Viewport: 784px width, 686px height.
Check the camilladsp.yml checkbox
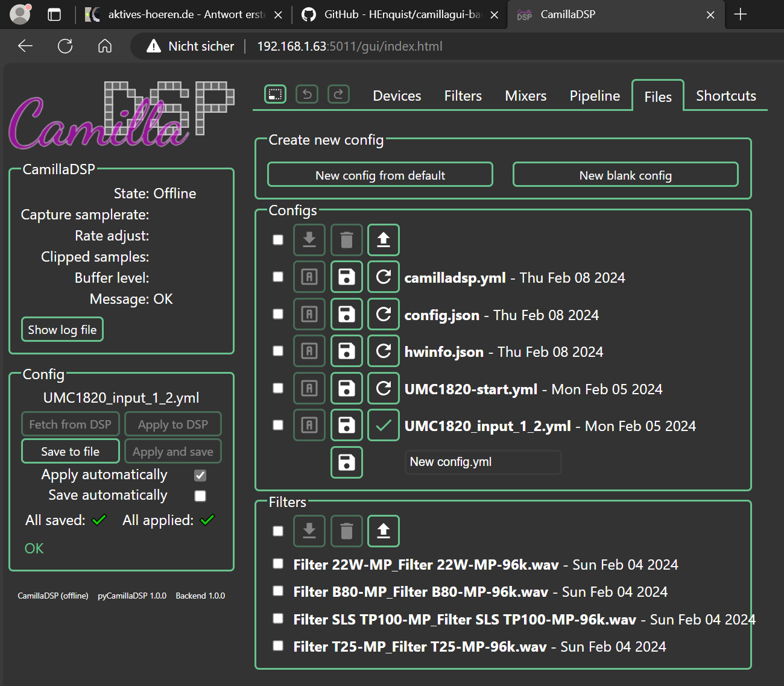pyautogui.click(x=278, y=277)
